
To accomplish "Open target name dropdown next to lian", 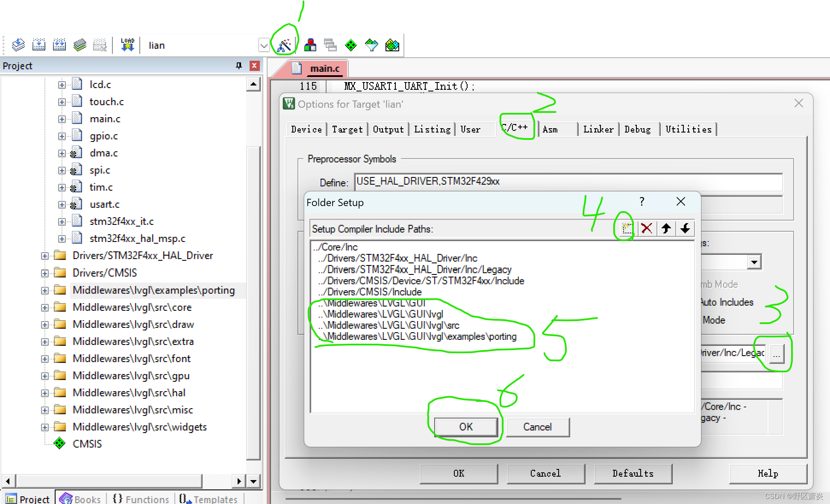I will coord(264,45).
